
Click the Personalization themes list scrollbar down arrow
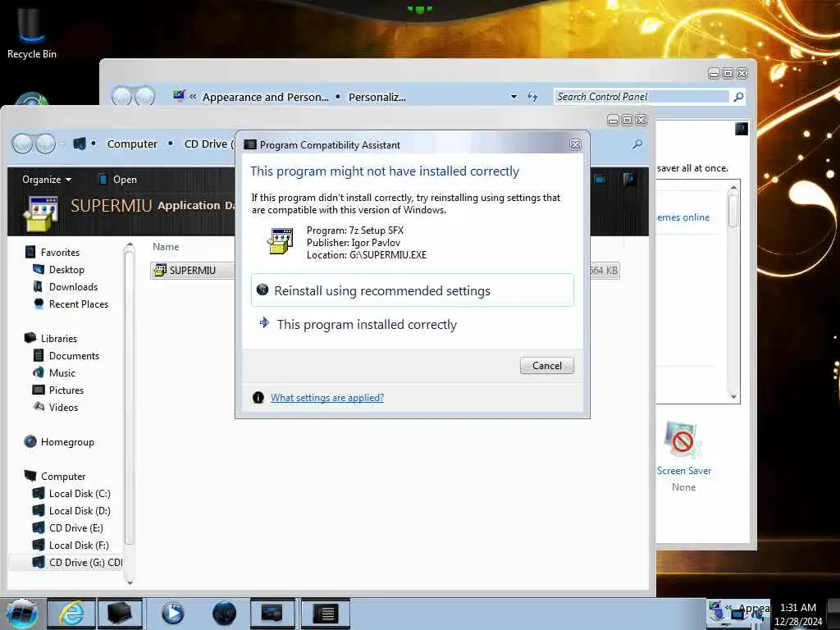(733, 397)
